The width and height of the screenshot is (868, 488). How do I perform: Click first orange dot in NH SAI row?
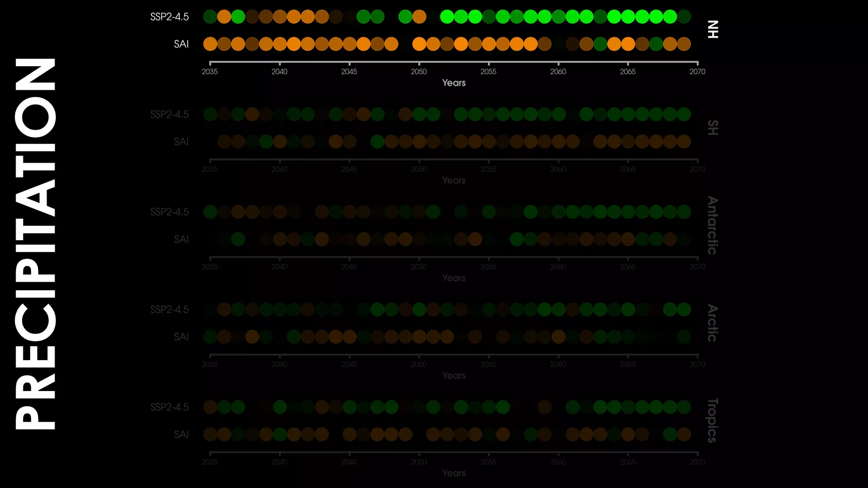point(210,44)
